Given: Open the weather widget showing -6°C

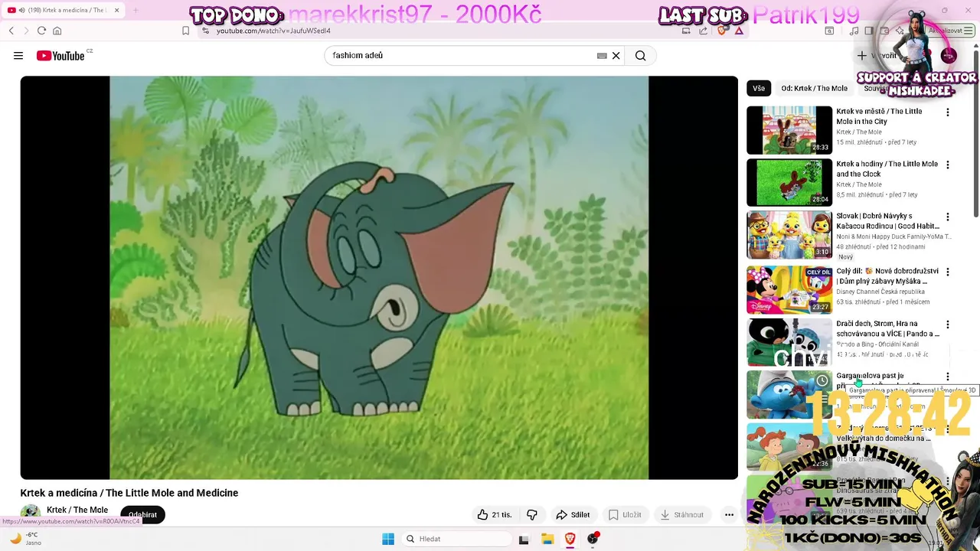Looking at the screenshot, I should pos(24,539).
